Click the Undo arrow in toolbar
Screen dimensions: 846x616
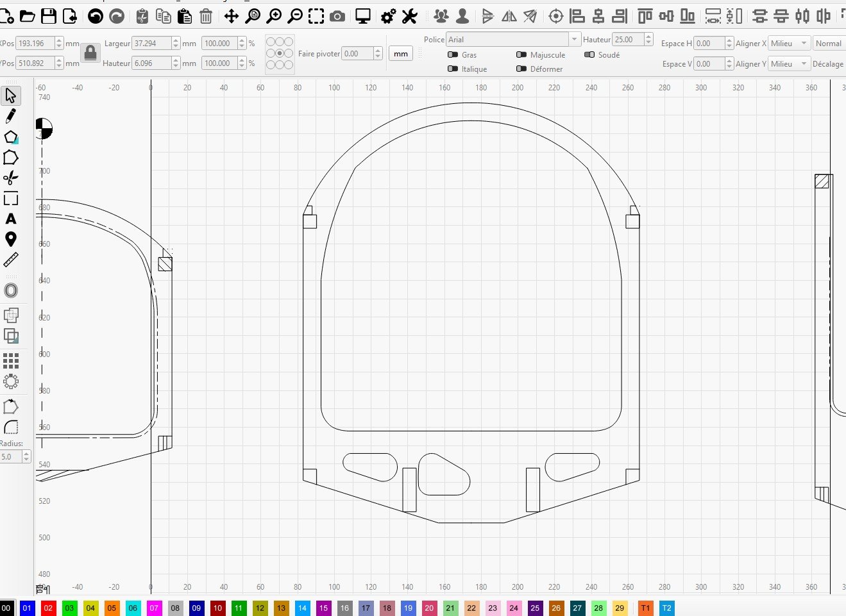tap(96, 16)
